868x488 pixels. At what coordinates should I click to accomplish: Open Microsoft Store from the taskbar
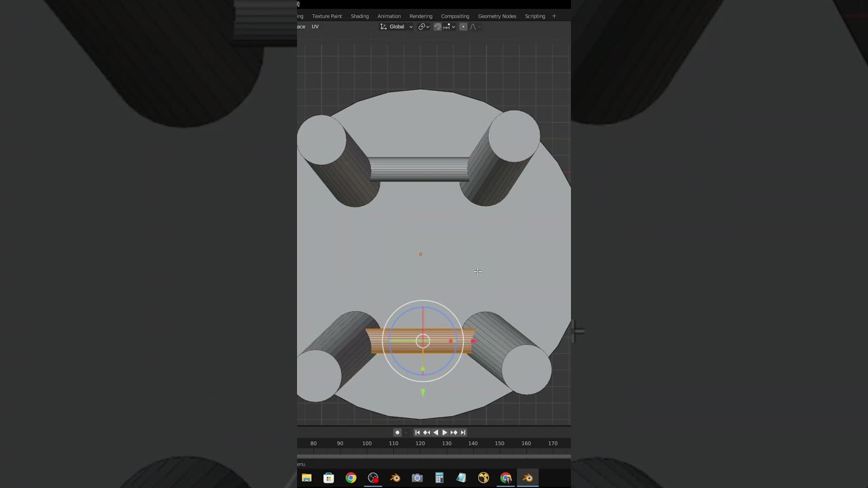point(329,478)
